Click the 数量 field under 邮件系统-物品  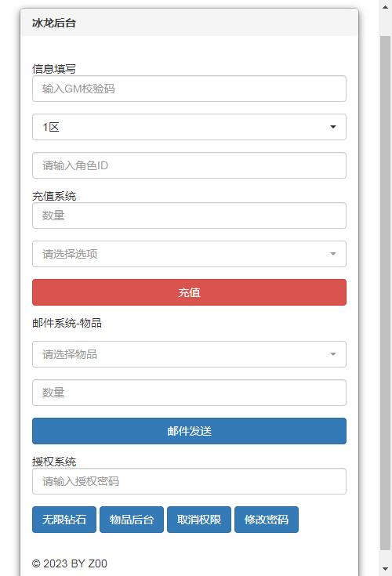pyautogui.click(x=189, y=393)
